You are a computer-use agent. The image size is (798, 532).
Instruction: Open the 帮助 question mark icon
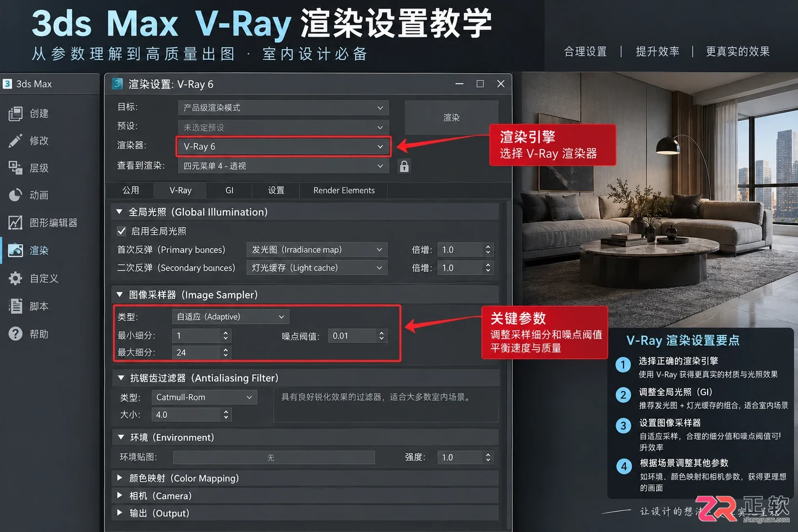point(15,334)
